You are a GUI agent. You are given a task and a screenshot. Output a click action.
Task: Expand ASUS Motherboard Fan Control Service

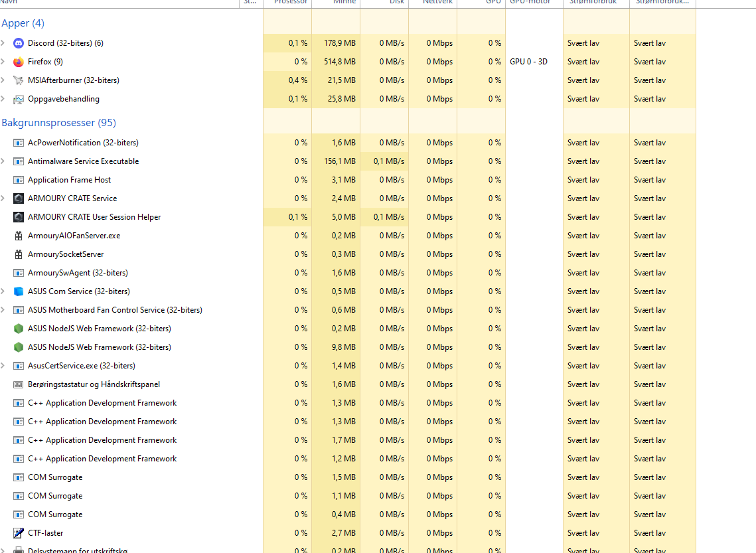[3, 310]
